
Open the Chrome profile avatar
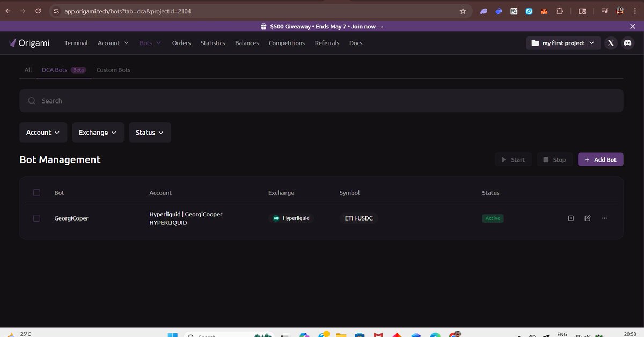(x=620, y=11)
